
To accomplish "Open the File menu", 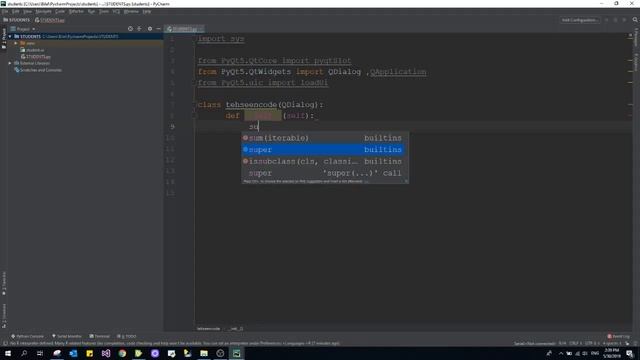I will (5, 11).
